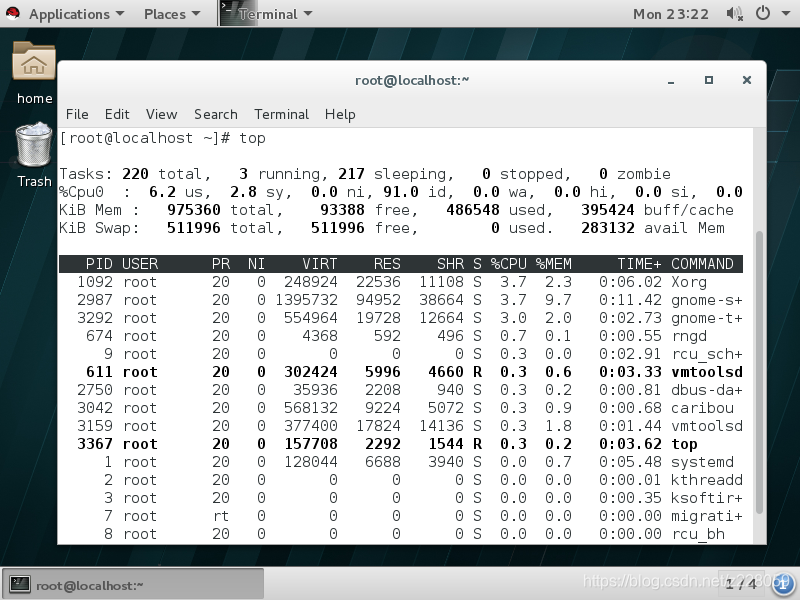Click the workspace switcher 1 / 4
The width and height of the screenshot is (800, 600).
pyautogui.click(x=741, y=584)
